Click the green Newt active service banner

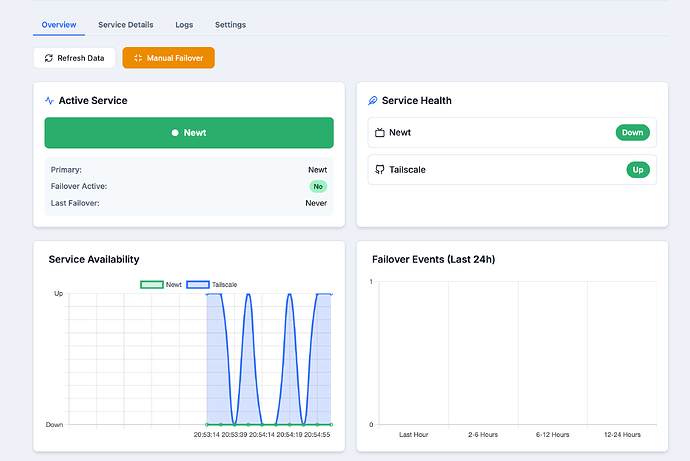tap(189, 133)
